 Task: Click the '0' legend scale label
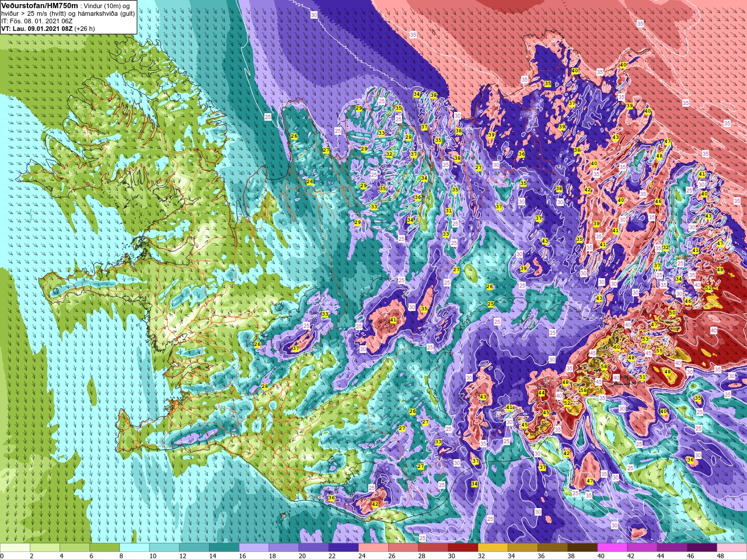coord(2,556)
